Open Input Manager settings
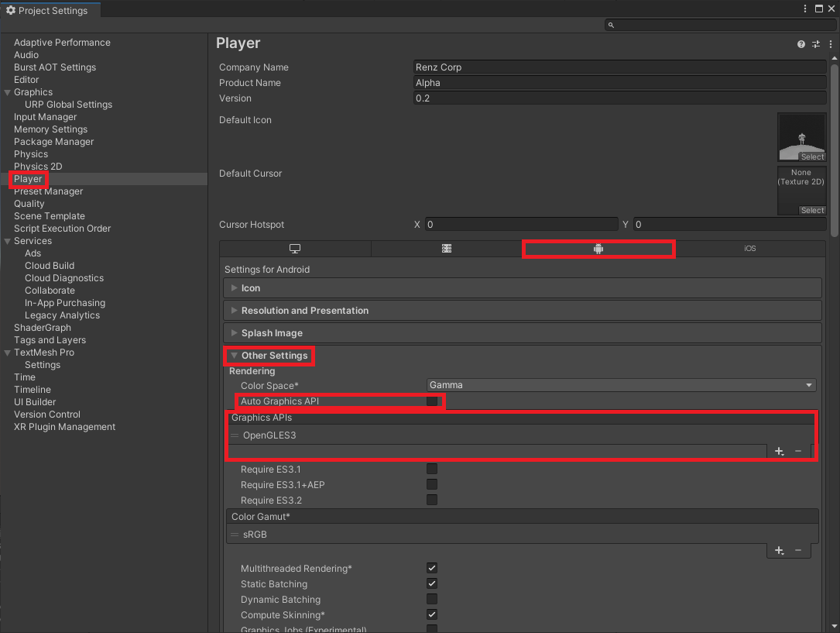Image resolution: width=840 pixels, height=633 pixels. pyautogui.click(x=46, y=117)
